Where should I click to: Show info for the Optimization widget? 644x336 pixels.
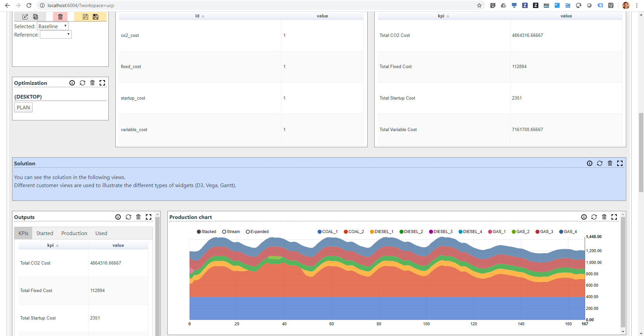pos(72,83)
